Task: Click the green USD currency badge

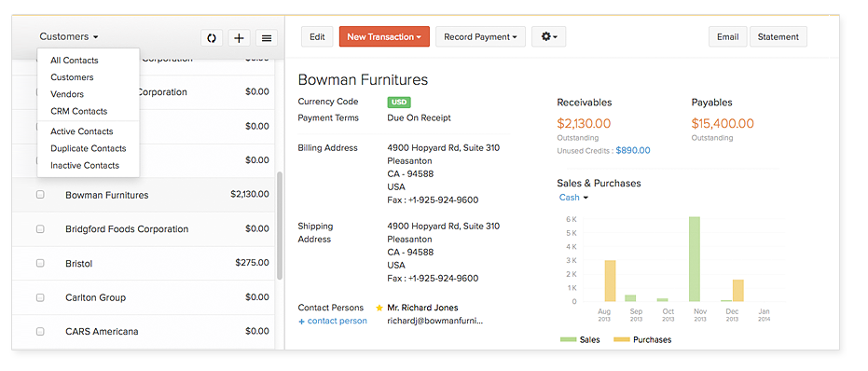Action: [399, 103]
